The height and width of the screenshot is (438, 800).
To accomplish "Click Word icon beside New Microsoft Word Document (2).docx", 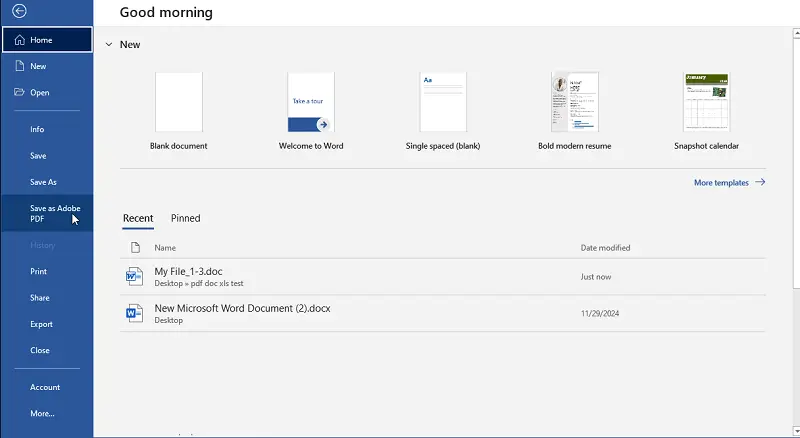I will click(x=134, y=313).
